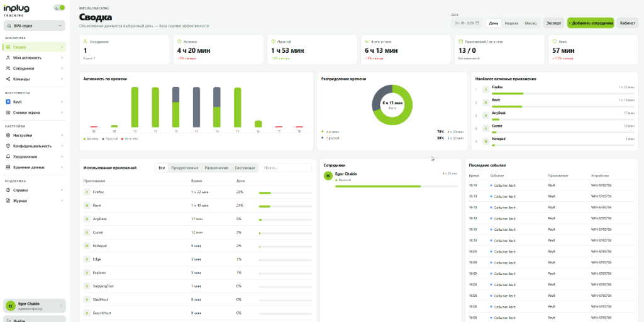Switch to the Месяц period tab
The height and width of the screenshot is (322, 644).
point(531,23)
